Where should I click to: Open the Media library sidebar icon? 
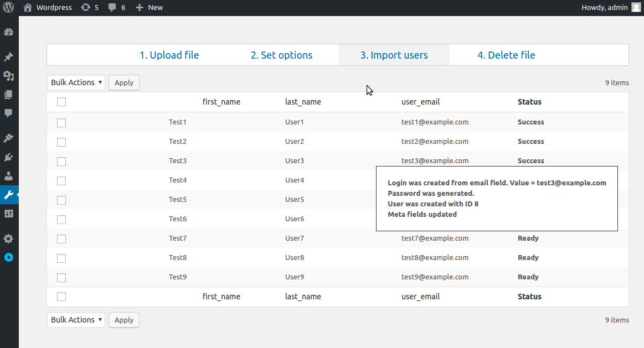(x=8, y=76)
